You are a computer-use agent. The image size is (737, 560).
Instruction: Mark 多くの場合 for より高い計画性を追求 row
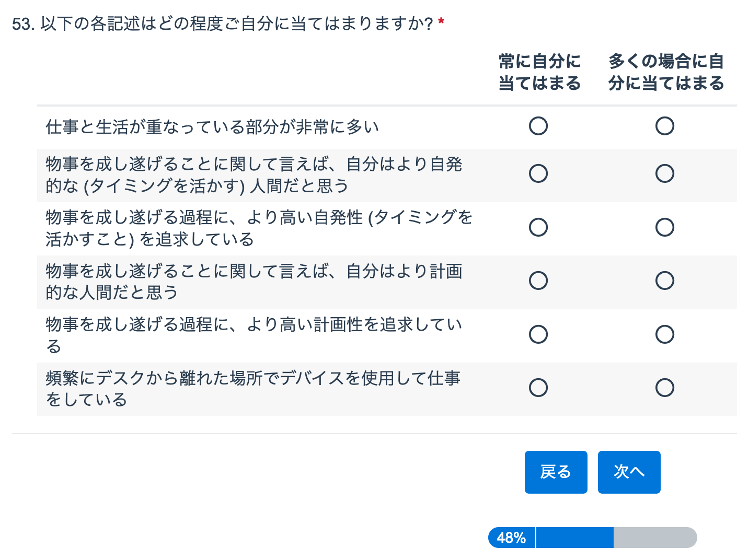(x=665, y=334)
